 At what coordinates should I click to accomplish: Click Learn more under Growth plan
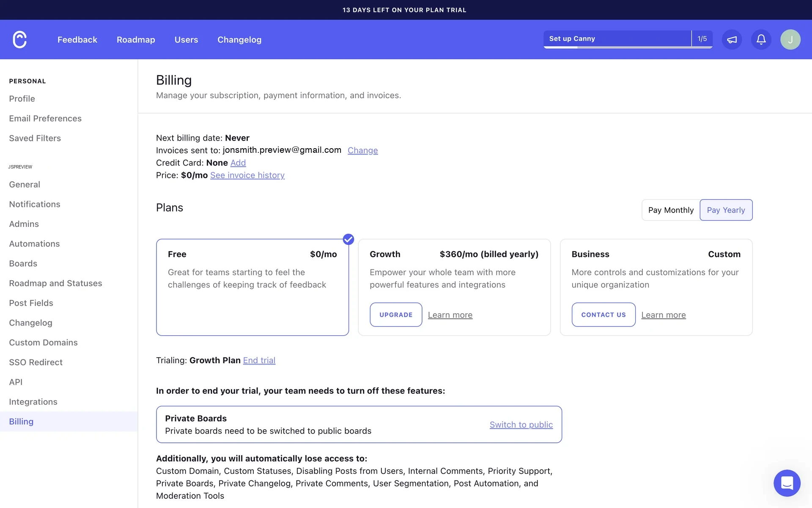450,315
